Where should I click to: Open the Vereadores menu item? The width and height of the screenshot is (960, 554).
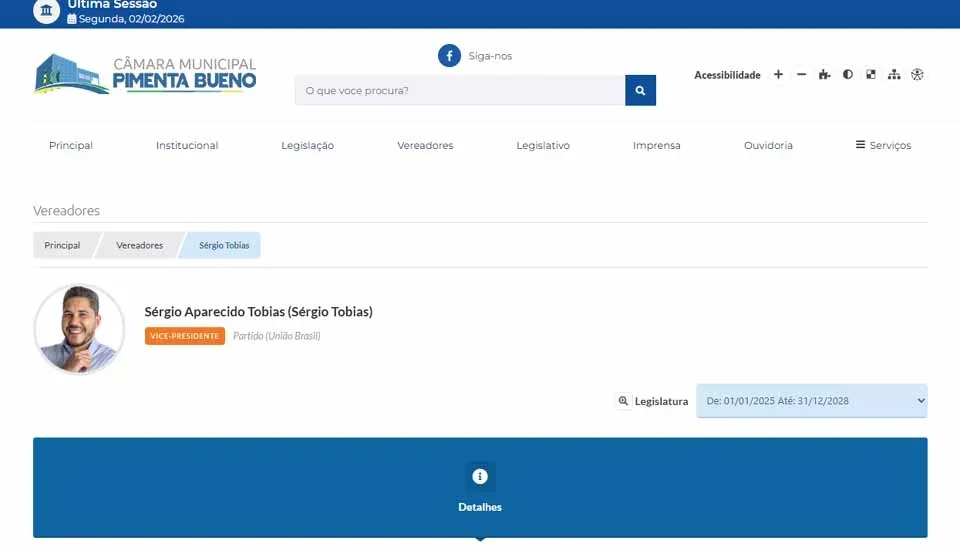(425, 145)
